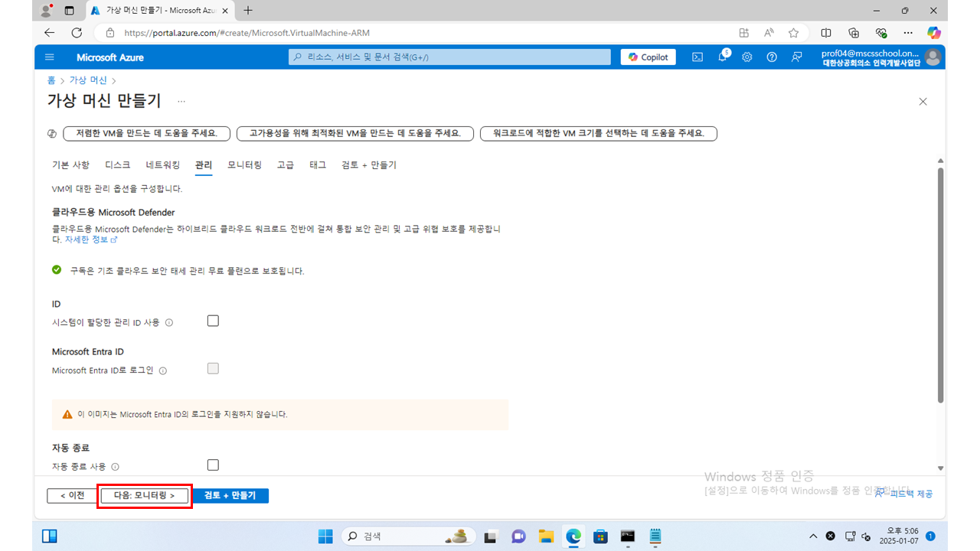Open Edge collections icon
This screenshot has height=551, width=980.
pos(854,33)
